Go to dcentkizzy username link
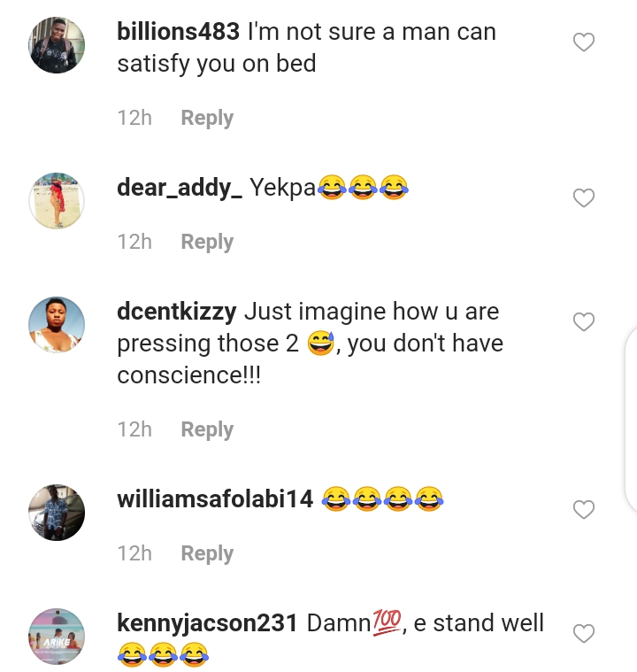The width and height of the screenshot is (637, 672). coord(176,312)
